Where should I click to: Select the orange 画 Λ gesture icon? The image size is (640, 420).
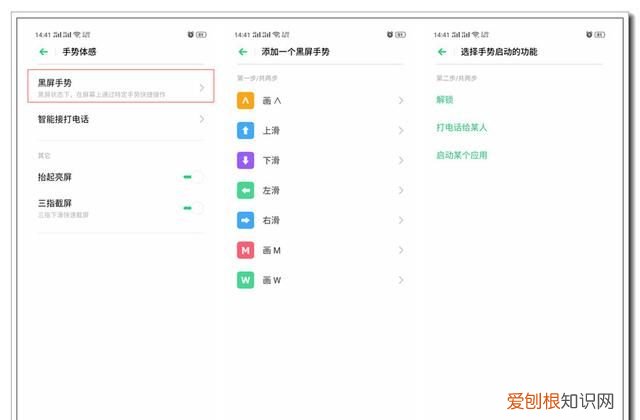[245, 100]
